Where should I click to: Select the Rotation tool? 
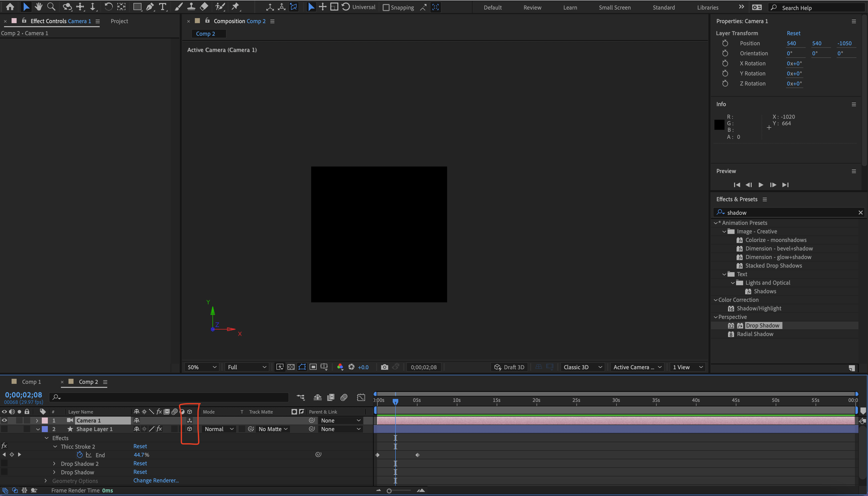coord(109,7)
